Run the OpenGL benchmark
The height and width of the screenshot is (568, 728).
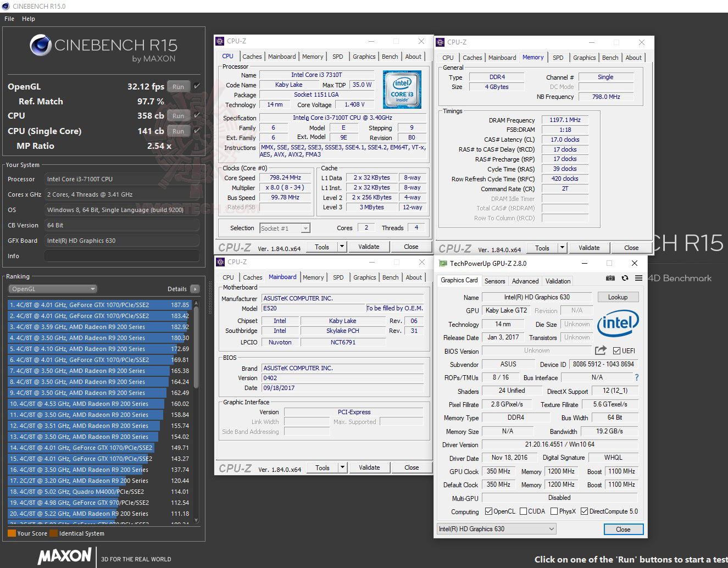[x=178, y=86]
